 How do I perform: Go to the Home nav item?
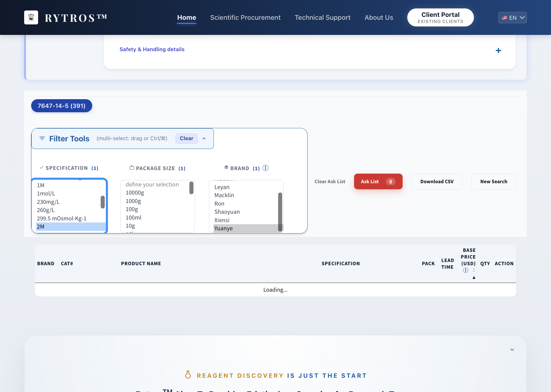click(186, 17)
